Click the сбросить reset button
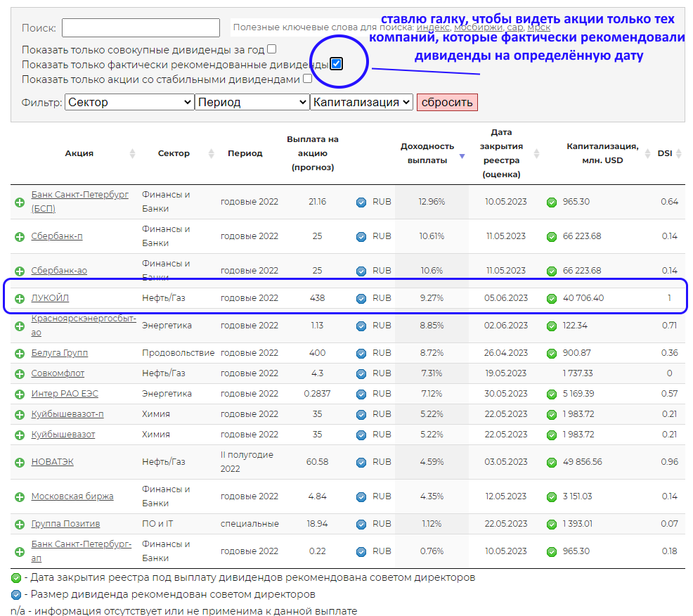The image size is (693, 616). pos(447,102)
